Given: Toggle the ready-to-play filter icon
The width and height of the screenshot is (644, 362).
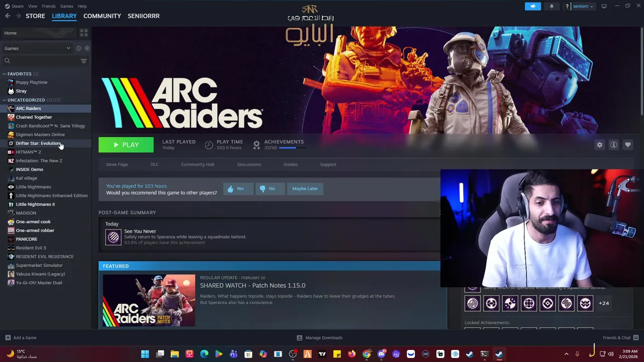Looking at the screenshot, I should pos(87,48).
